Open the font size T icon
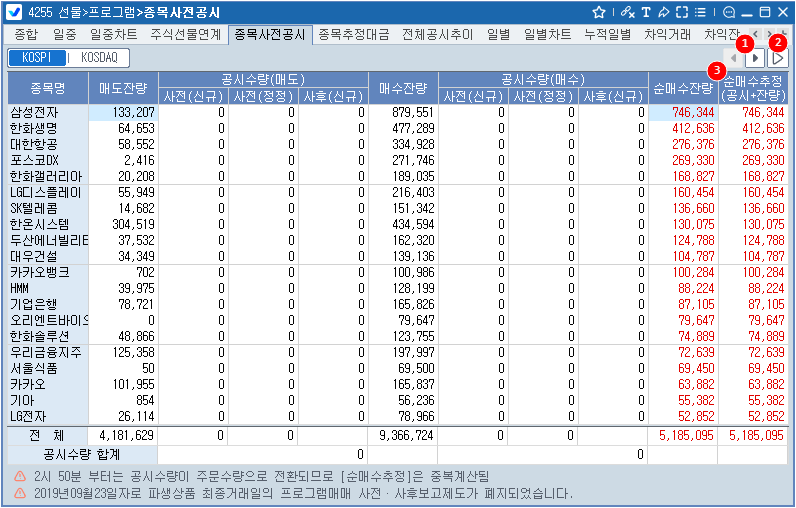 pyautogui.click(x=646, y=12)
